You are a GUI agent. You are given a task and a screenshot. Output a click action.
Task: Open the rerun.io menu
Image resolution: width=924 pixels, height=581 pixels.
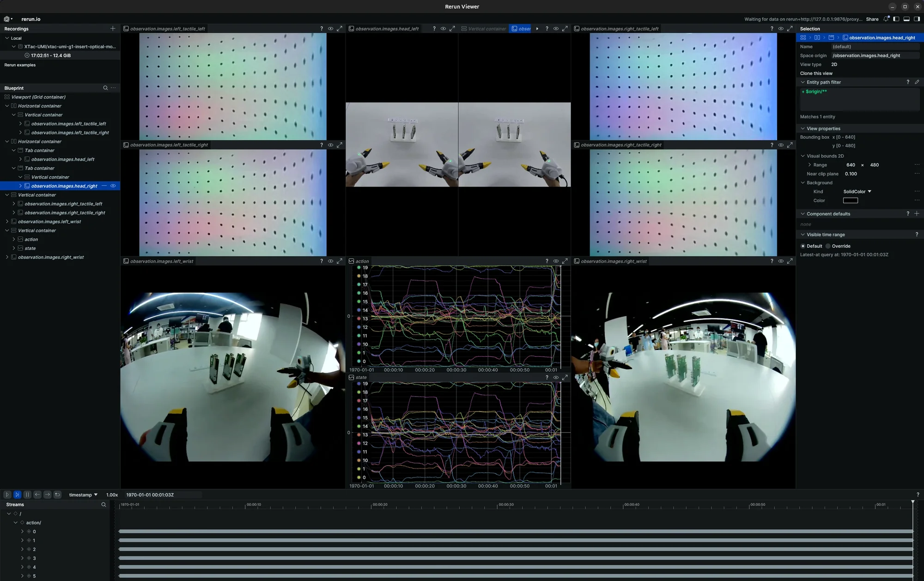click(x=8, y=19)
